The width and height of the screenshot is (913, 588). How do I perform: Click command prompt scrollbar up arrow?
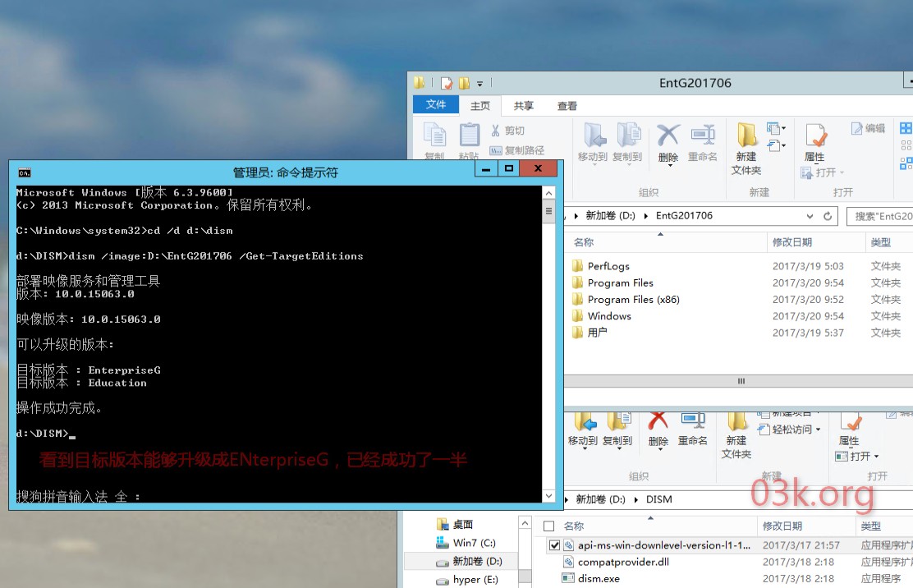click(x=548, y=193)
